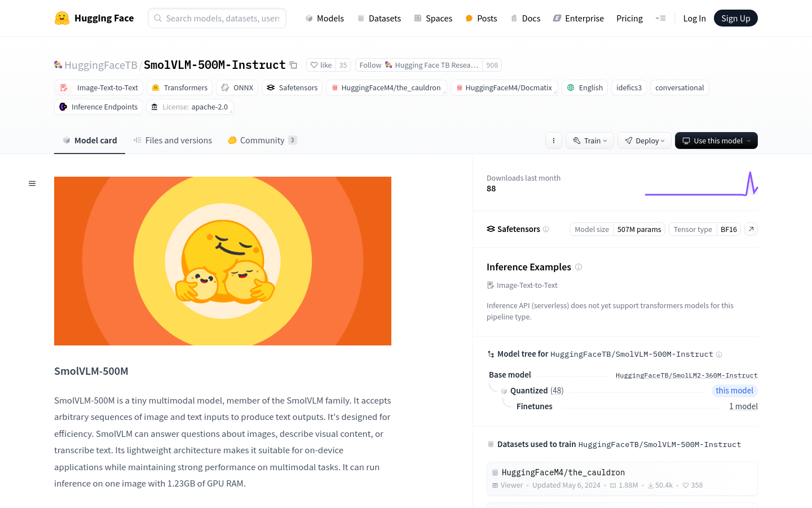The width and height of the screenshot is (812, 508).
Task: Click the table of contents hamburger icon
Action: (x=32, y=183)
